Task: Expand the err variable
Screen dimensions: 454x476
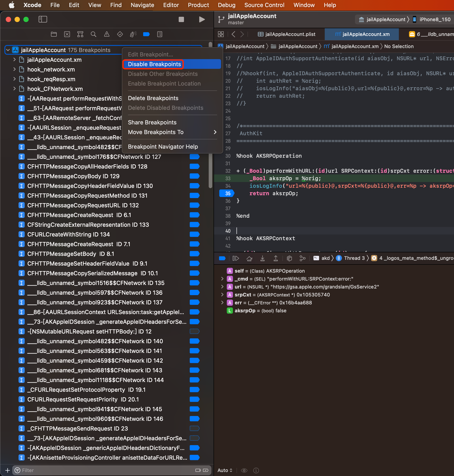Action: tap(222, 303)
